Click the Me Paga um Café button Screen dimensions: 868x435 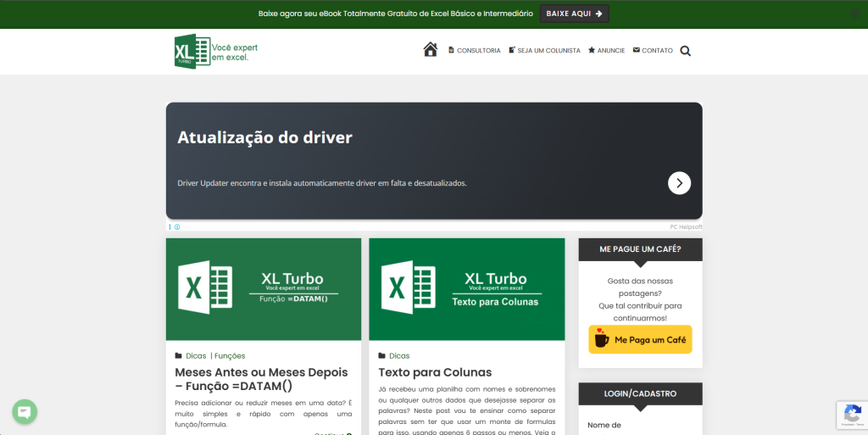coord(640,339)
